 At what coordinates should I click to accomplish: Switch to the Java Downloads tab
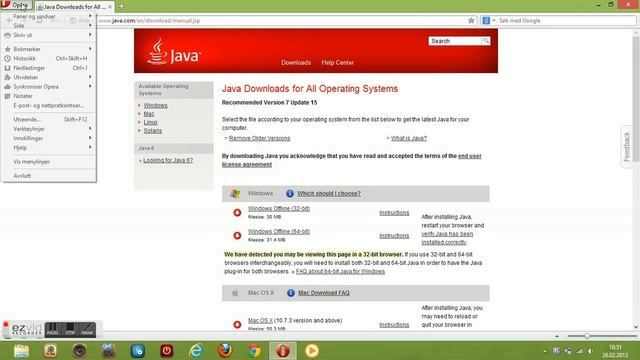pos(74,7)
